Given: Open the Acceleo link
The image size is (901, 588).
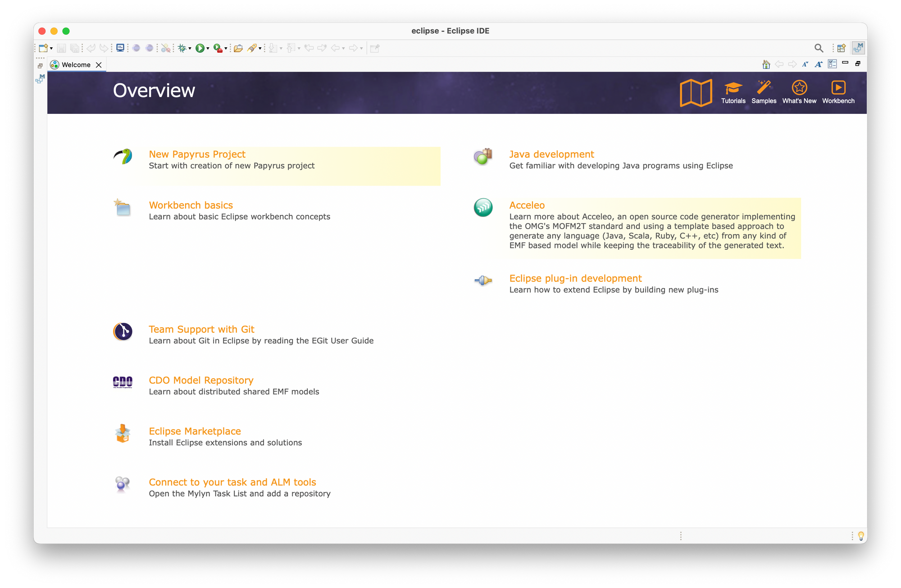Looking at the screenshot, I should coord(527,205).
